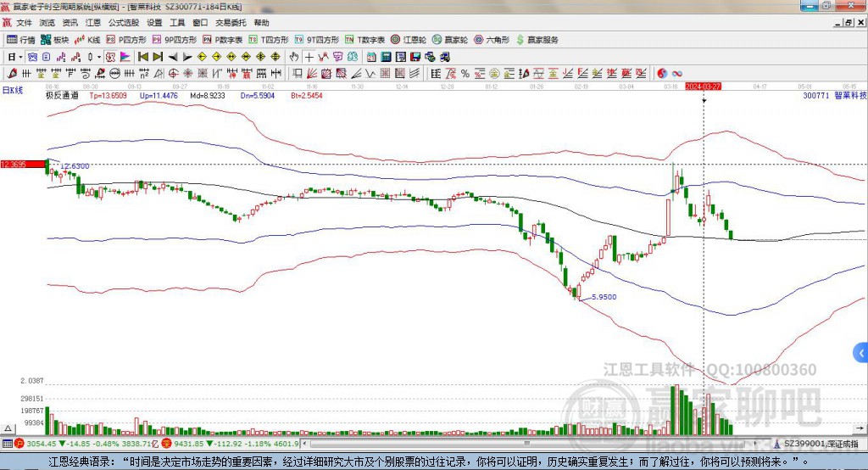Screen dimensions: 868x470
Task: Open the calculator icon
Action: (386, 57)
